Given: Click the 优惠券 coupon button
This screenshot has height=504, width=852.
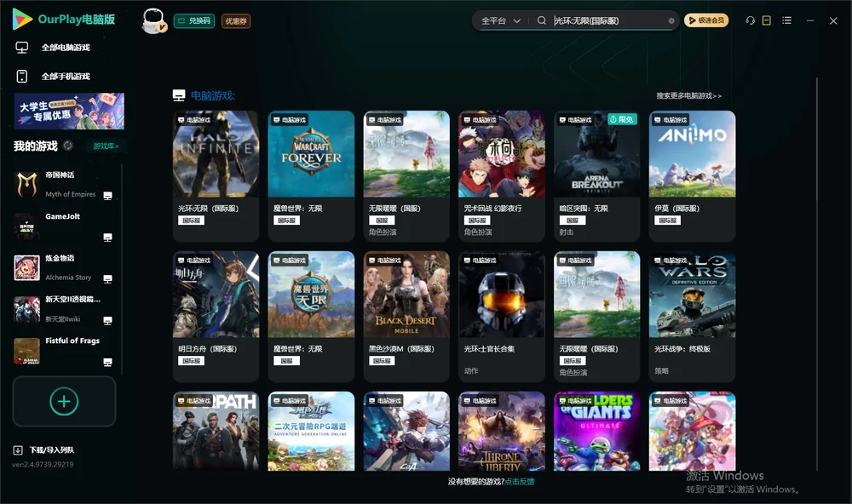Looking at the screenshot, I should point(236,21).
